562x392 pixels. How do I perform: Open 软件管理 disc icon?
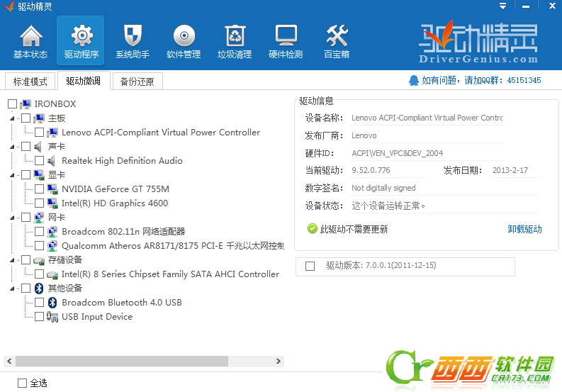pyautogui.click(x=184, y=36)
